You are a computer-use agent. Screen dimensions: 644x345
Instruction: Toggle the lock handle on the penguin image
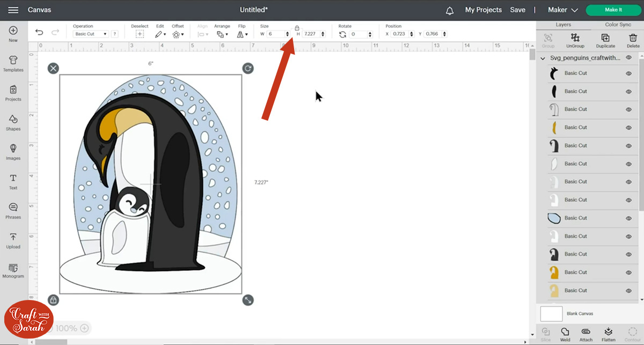coord(53,300)
